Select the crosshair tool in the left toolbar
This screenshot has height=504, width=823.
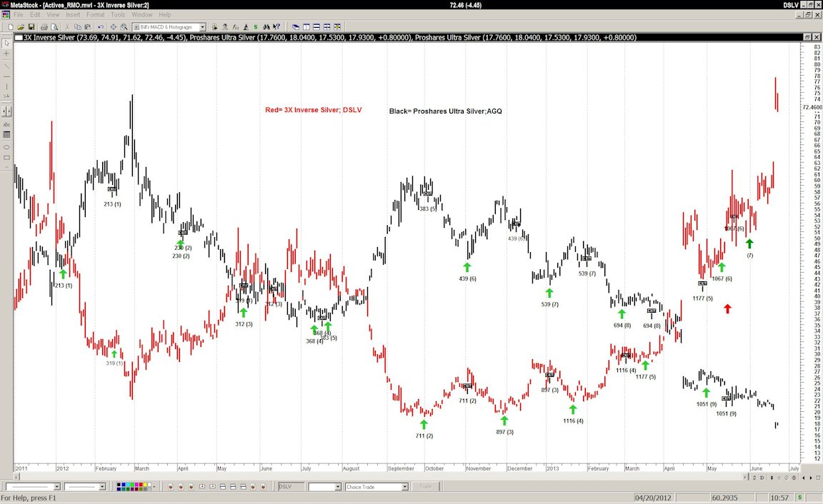(x=7, y=54)
